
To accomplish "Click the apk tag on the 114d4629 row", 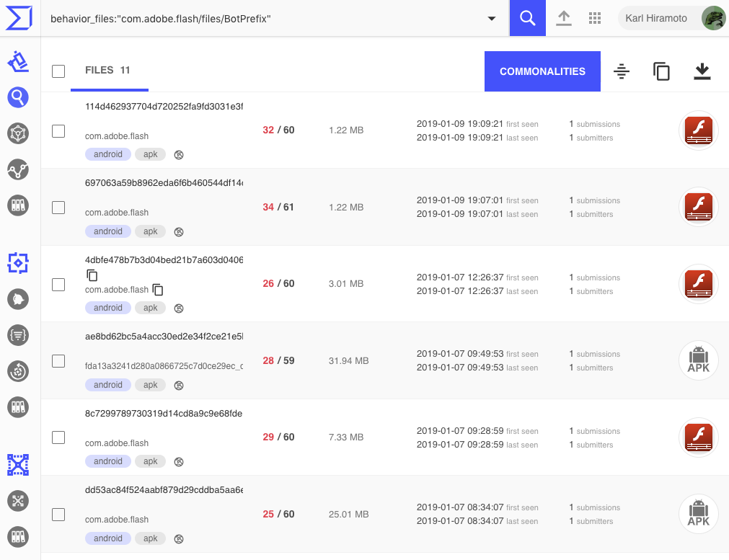I will [x=150, y=154].
